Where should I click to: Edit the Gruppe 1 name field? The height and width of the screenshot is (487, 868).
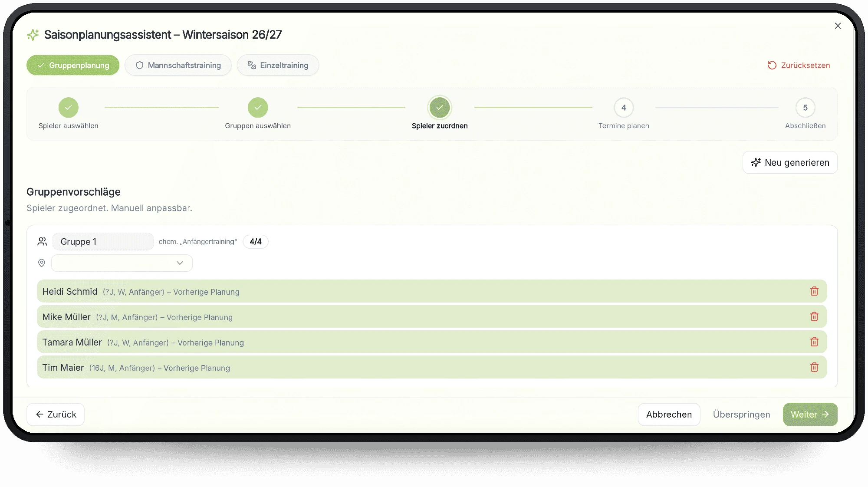[103, 242]
